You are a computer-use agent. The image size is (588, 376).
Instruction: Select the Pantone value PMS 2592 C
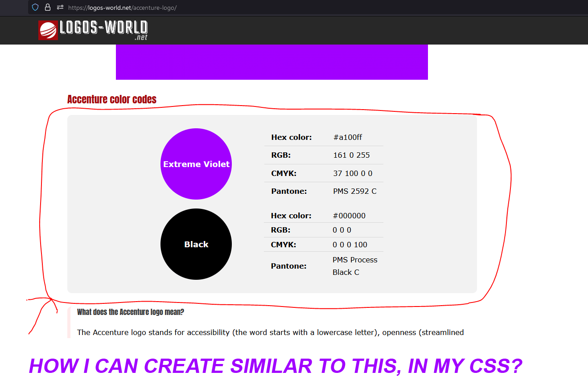[x=355, y=191]
